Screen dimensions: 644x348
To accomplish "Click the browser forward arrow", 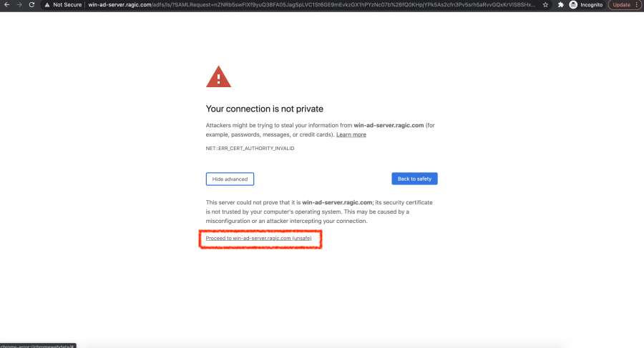I will pyautogui.click(x=19, y=4).
